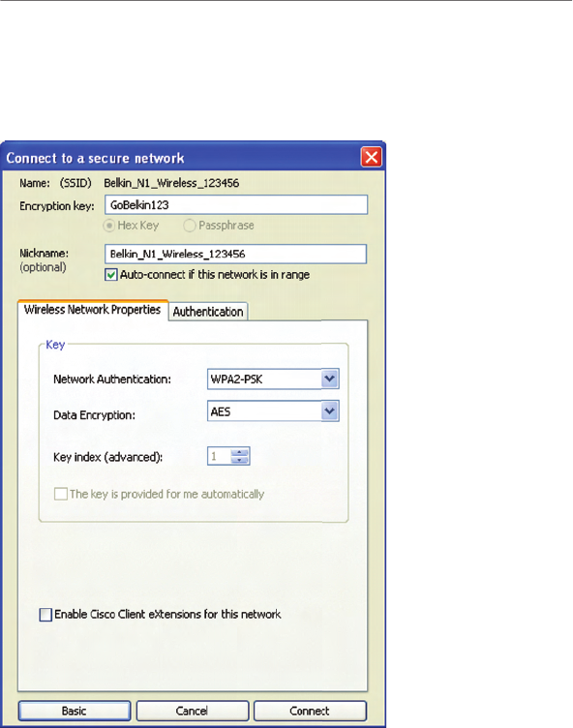Click the Network Authentication label
Image resolution: width=573 pixels, height=728 pixels.
click(x=112, y=379)
